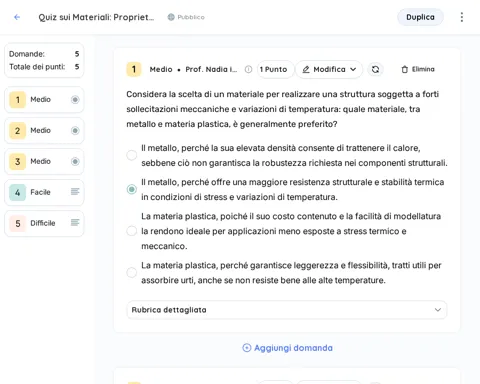Click the yellow number 3 badge in sidebar
The width and height of the screenshot is (480, 384).
point(18,162)
